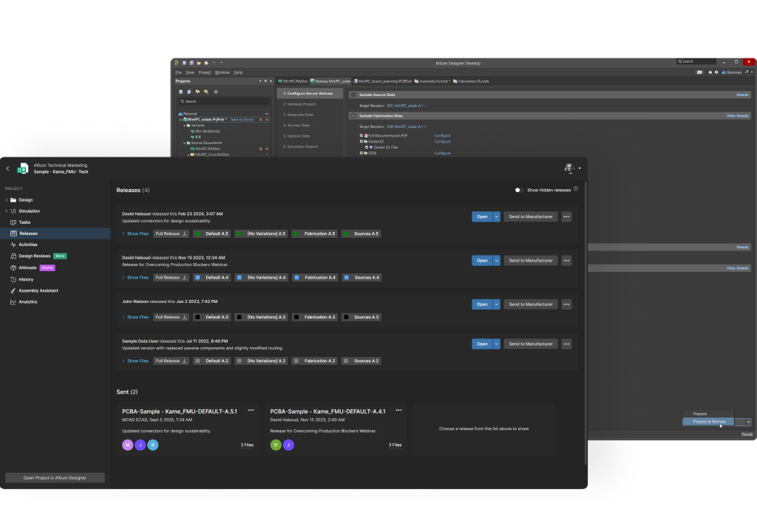Image resolution: width=757 pixels, height=532 pixels.
Task: Open Analytics in the sidebar
Action: (x=27, y=301)
